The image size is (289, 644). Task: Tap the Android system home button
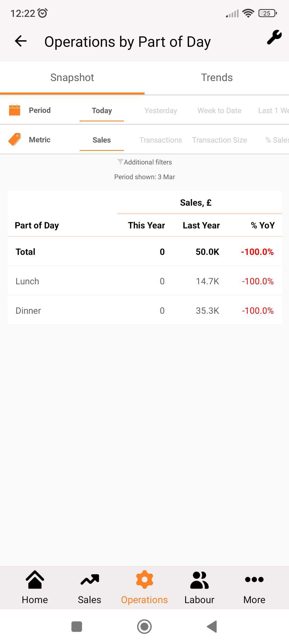tap(144, 627)
